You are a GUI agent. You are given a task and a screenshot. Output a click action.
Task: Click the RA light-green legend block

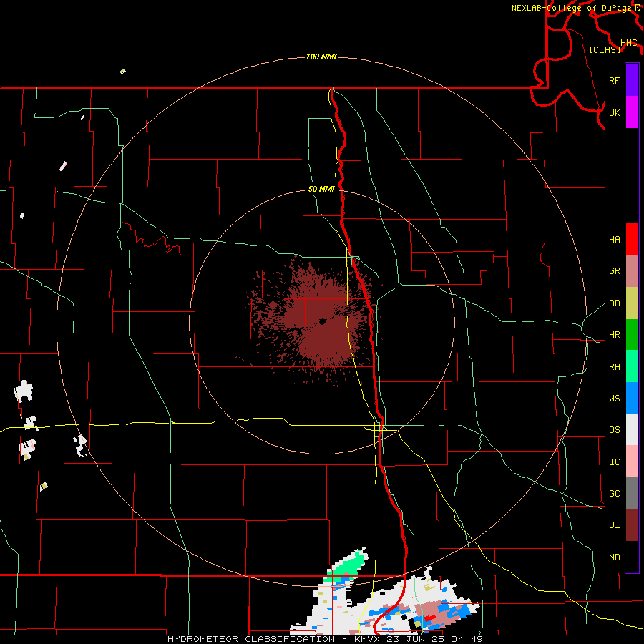632,366
